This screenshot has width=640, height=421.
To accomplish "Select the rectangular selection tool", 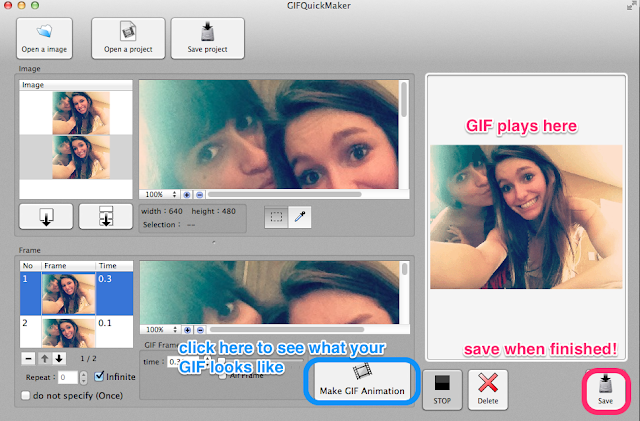I will click(x=276, y=217).
